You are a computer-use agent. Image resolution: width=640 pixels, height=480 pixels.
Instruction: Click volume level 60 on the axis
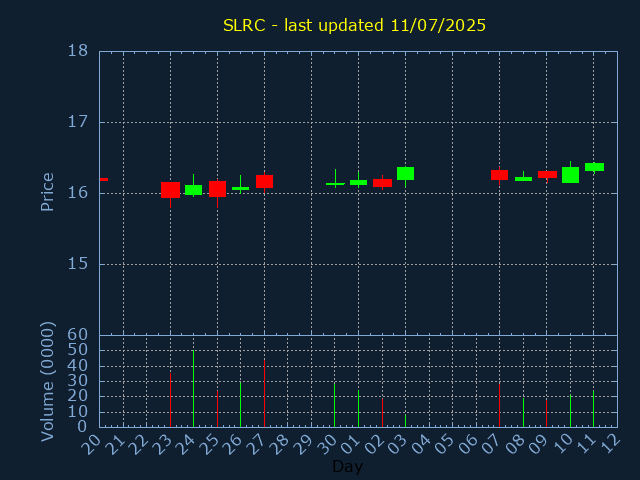tap(78, 335)
